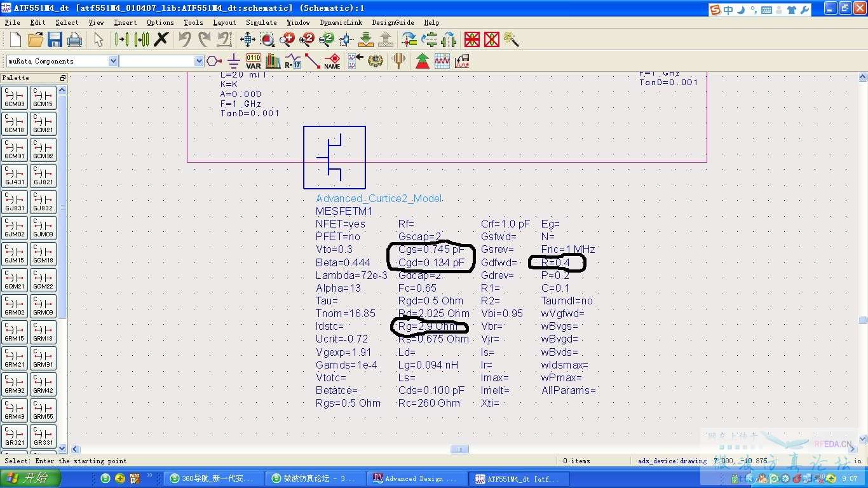
Task: Open the empty component history dropdown
Action: pyautogui.click(x=199, y=61)
